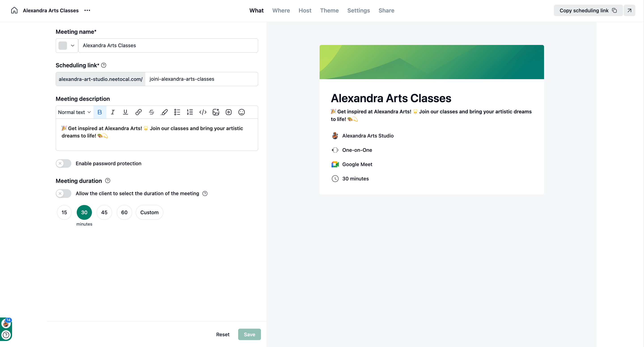Click the green preview banner image
This screenshot has height=347, width=644.
432,62
